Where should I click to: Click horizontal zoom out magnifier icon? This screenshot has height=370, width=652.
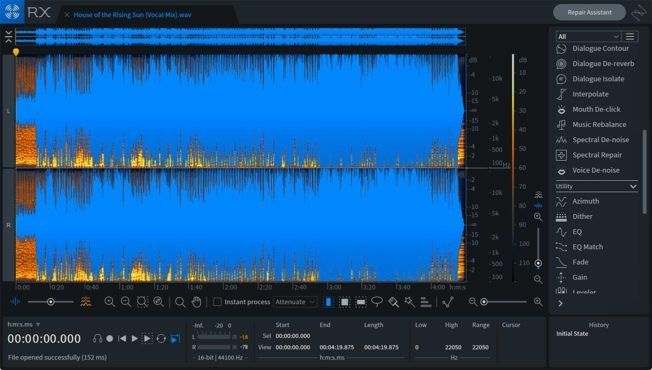473,302
